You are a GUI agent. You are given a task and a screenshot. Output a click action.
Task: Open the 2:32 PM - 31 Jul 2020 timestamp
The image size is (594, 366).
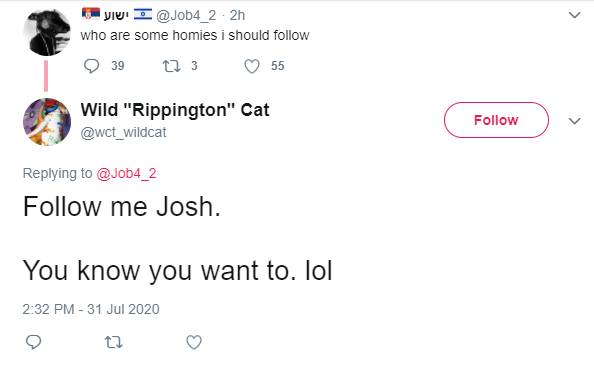pyautogui.click(x=91, y=309)
